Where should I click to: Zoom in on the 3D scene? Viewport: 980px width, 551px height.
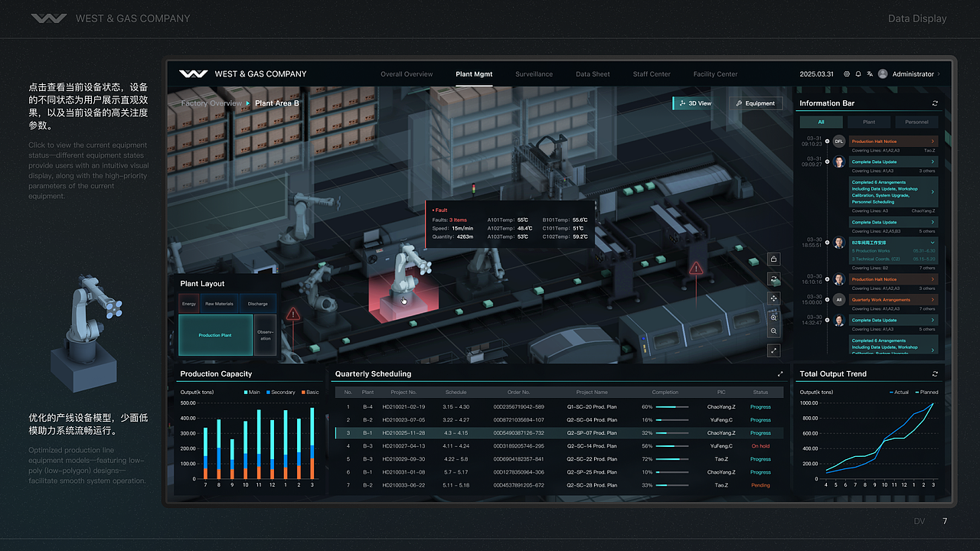(x=774, y=318)
